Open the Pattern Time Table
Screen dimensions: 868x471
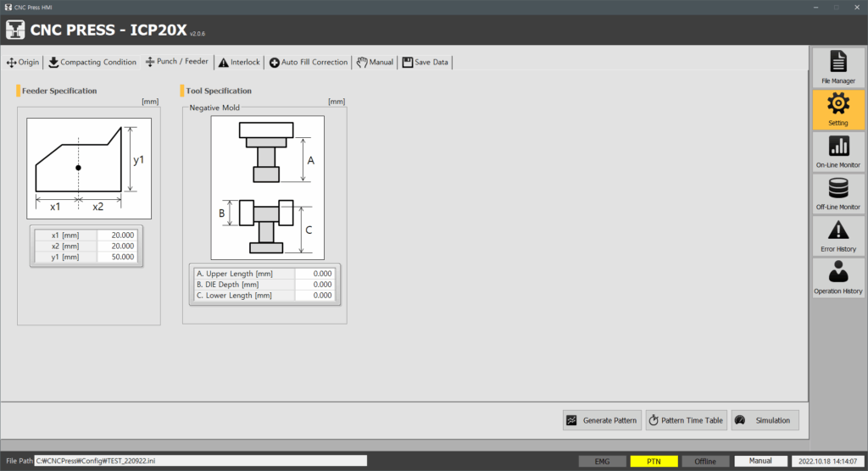coord(685,420)
